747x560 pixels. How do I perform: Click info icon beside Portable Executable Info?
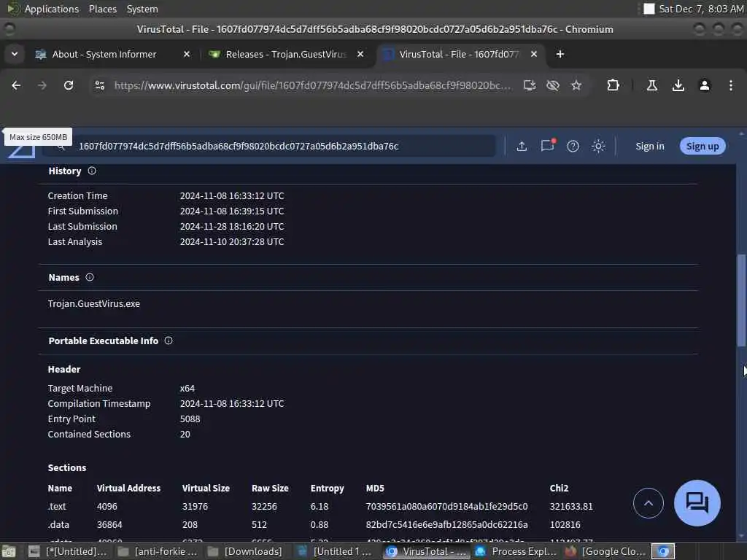click(169, 341)
